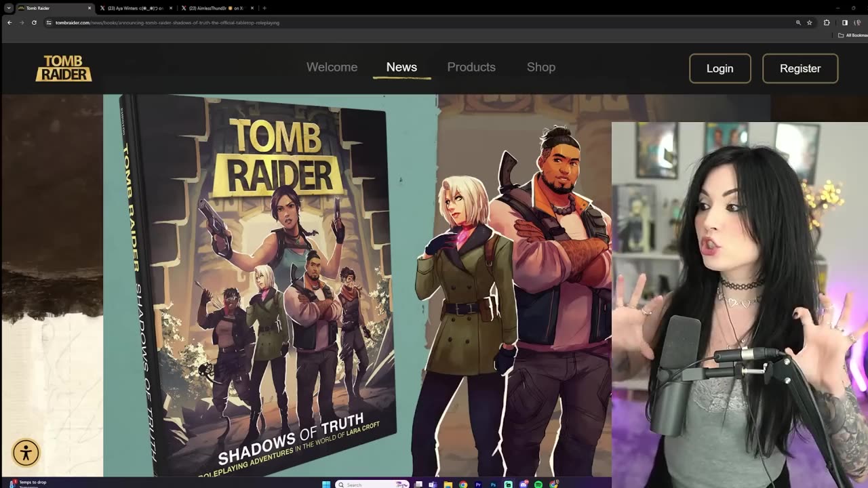This screenshot has width=868, height=488.
Task: Close the AimlessThund3r X tab
Action: pos(252,8)
